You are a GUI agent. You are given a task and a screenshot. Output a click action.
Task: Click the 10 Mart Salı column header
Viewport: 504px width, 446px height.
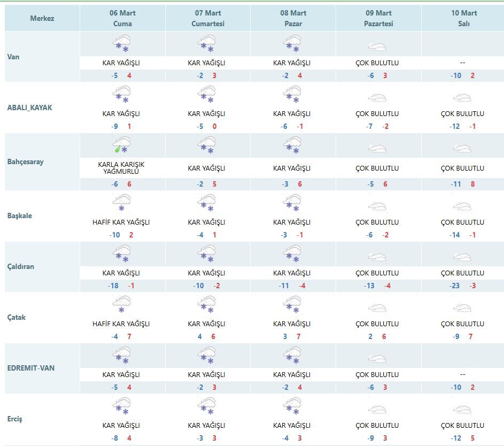pyautogui.click(x=462, y=19)
